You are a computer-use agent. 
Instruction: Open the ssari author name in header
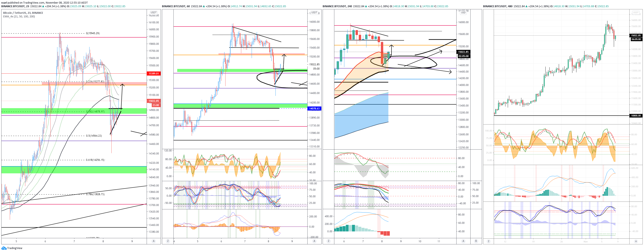point(4,3)
